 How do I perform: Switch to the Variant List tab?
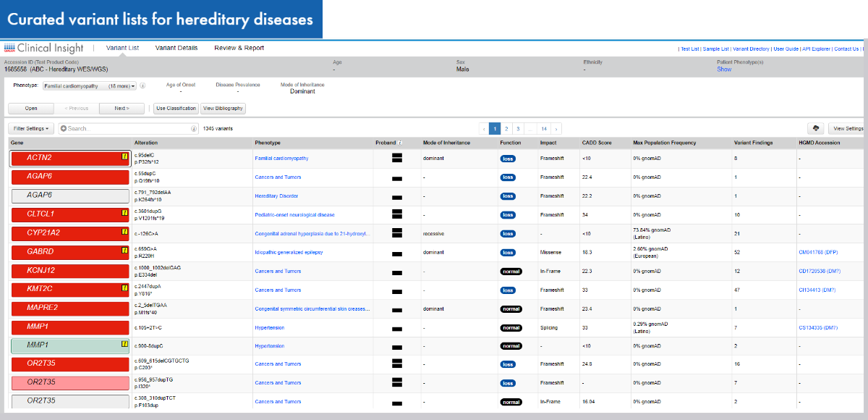122,49
